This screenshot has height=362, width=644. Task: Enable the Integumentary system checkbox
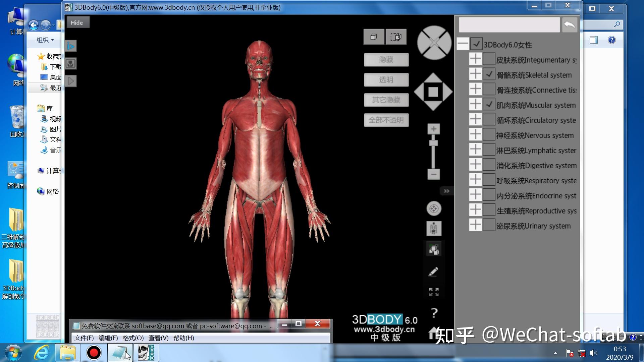pyautogui.click(x=489, y=59)
